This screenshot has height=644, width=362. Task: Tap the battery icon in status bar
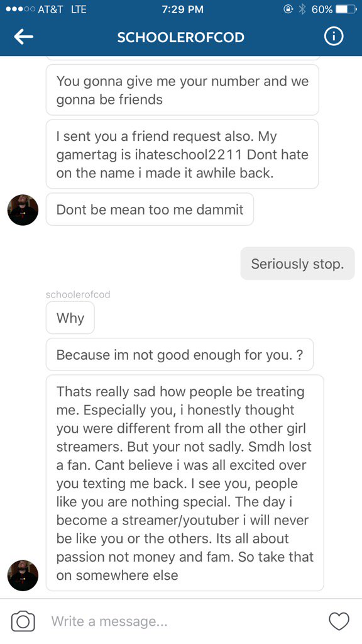346,9
